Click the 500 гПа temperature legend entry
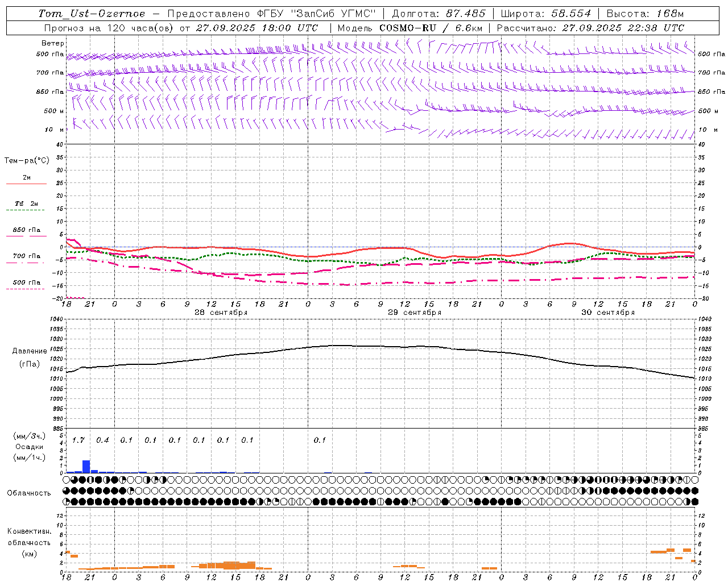Image resolution: width=728 pixels, height=582 pixels. tap(26, 282)
